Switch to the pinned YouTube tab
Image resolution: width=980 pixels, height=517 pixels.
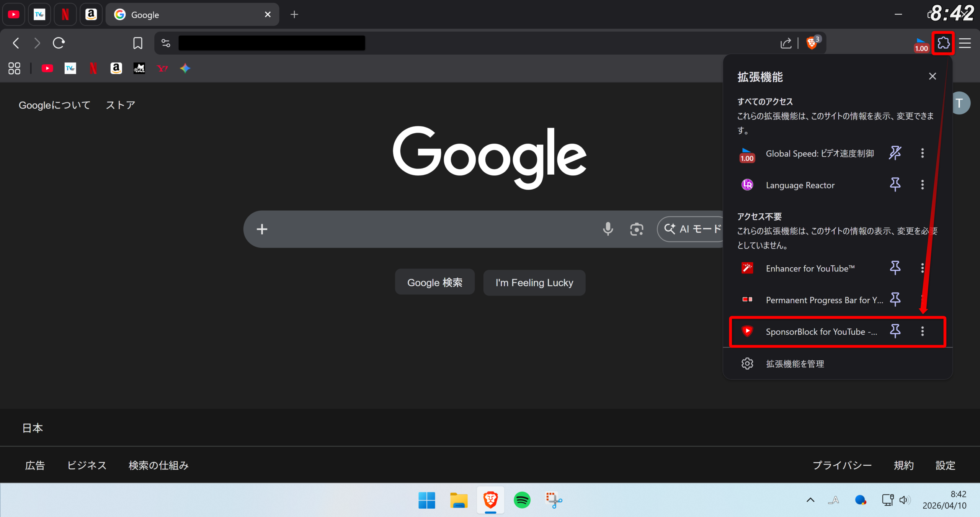(14, 15)
